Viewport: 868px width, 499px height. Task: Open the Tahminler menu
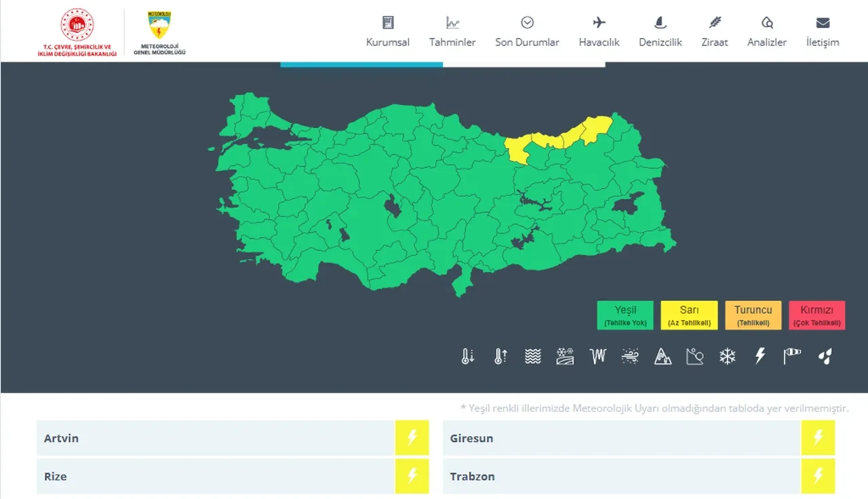[452, 32]
